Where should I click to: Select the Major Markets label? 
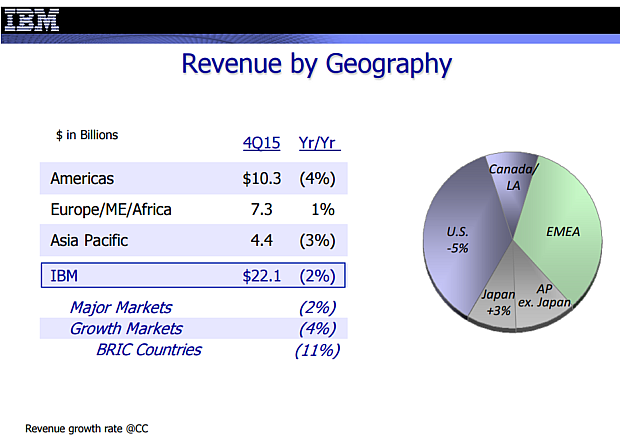(121, 308)
